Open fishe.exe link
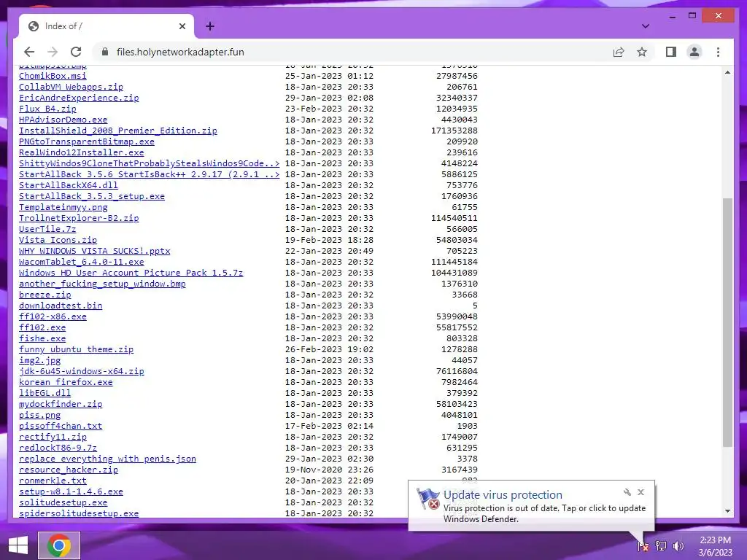Screen dimensions: 747x560 click(x=42, y=338)
